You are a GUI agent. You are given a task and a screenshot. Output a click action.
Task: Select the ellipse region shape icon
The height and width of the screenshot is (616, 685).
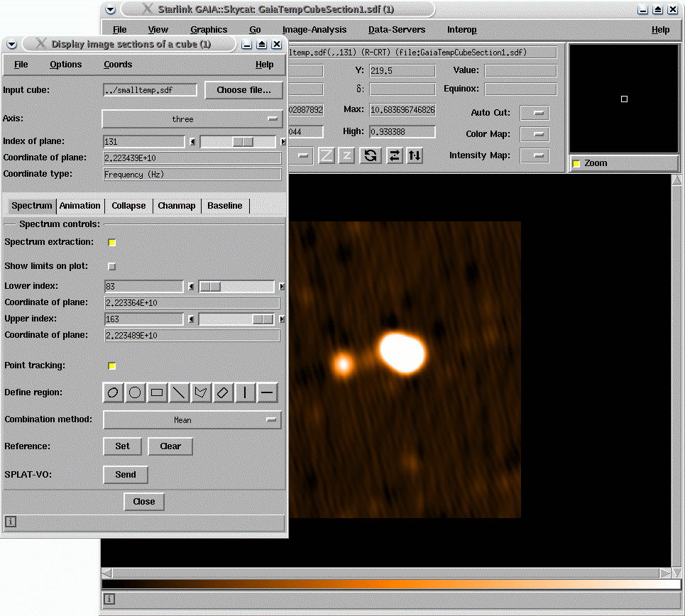(113, 392)
